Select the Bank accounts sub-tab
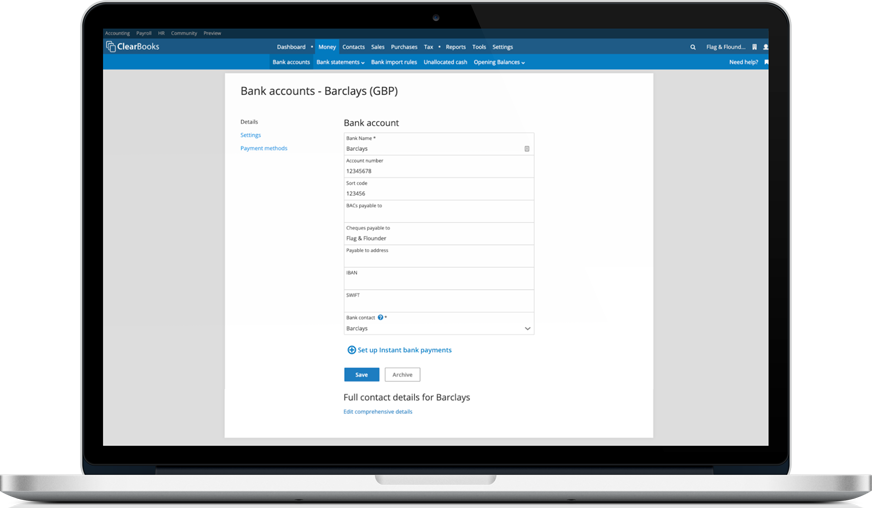 tap(291, 62)
